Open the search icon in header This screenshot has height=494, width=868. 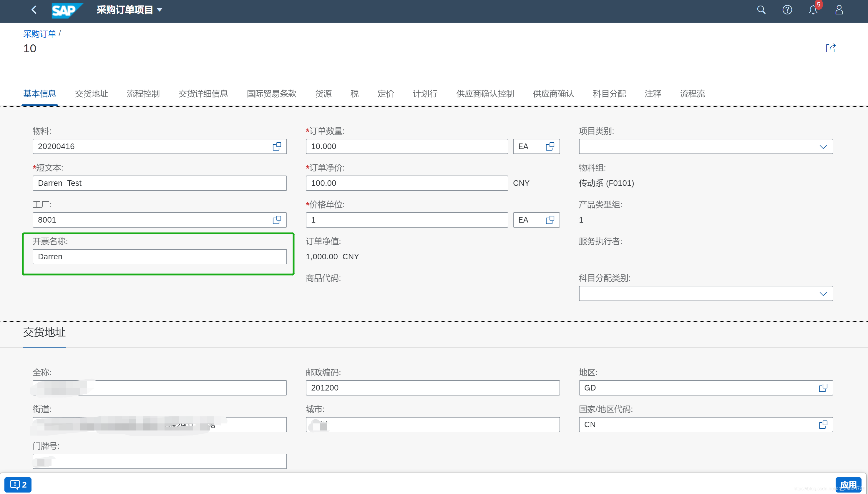[761, 10]
